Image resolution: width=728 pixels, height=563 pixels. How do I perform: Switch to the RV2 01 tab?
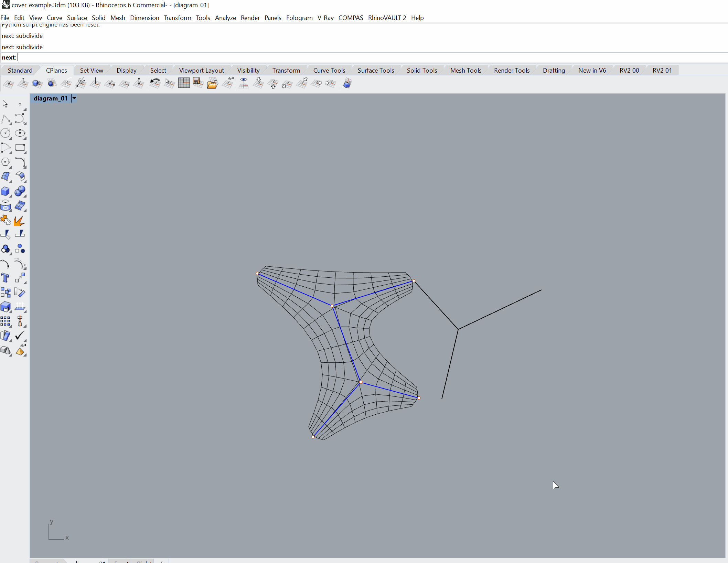pos(662,71)
